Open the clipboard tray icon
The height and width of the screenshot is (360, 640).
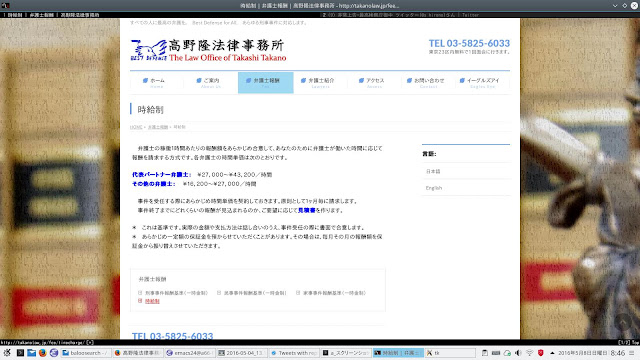[484, 353]
